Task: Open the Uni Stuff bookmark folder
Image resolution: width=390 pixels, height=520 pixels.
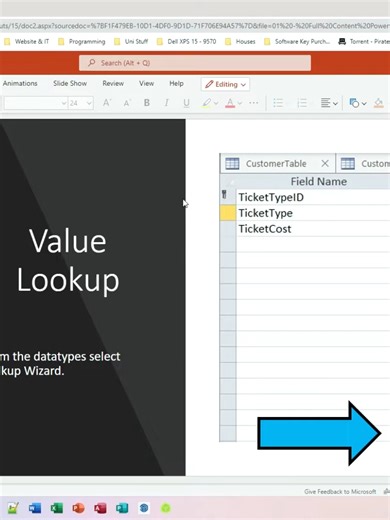Action: click(x=131, y=42)
